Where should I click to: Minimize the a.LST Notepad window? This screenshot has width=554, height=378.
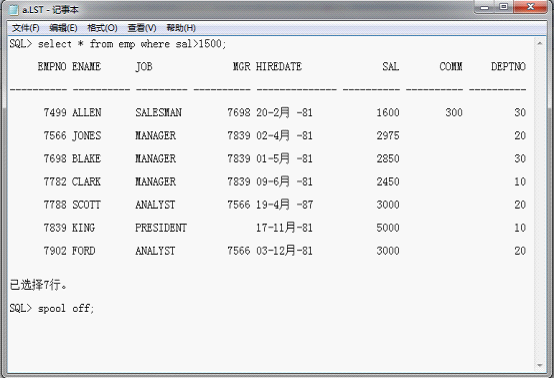[x=484, y=7]
